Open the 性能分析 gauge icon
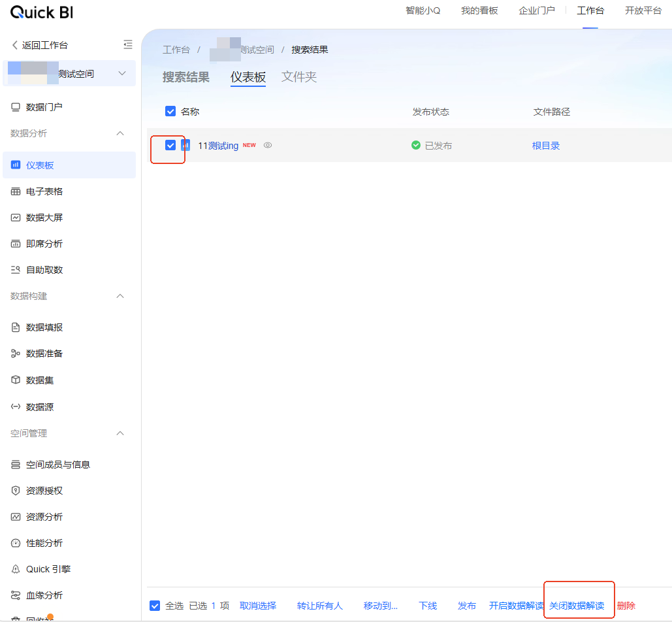The height and width of the screenshot is (622, 672). tap(16, 543)
